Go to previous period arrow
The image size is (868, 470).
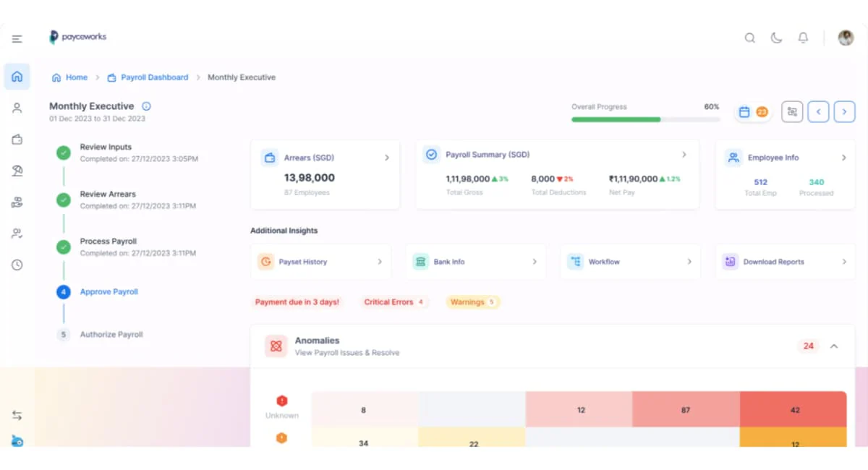pyautogui.click(x=818, y=111)
